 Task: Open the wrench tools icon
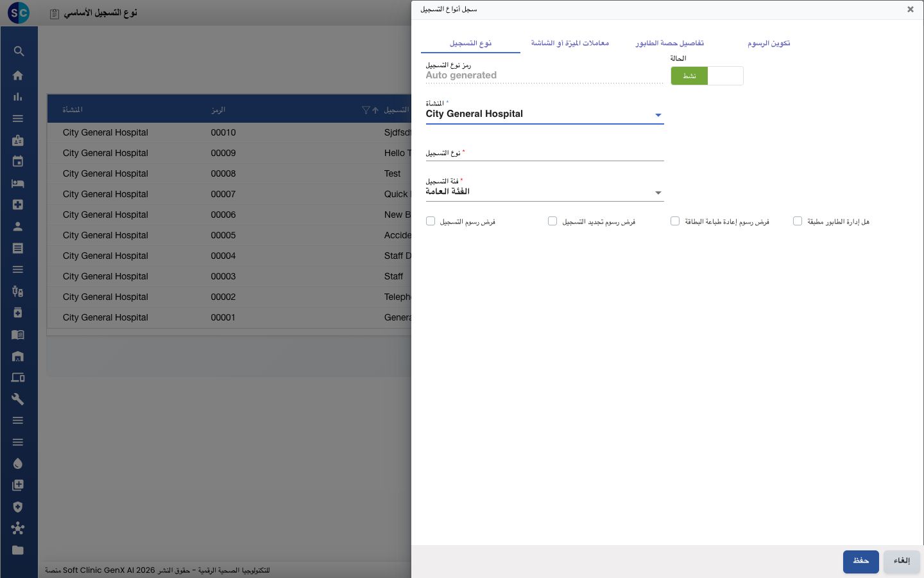pos(18,399)
